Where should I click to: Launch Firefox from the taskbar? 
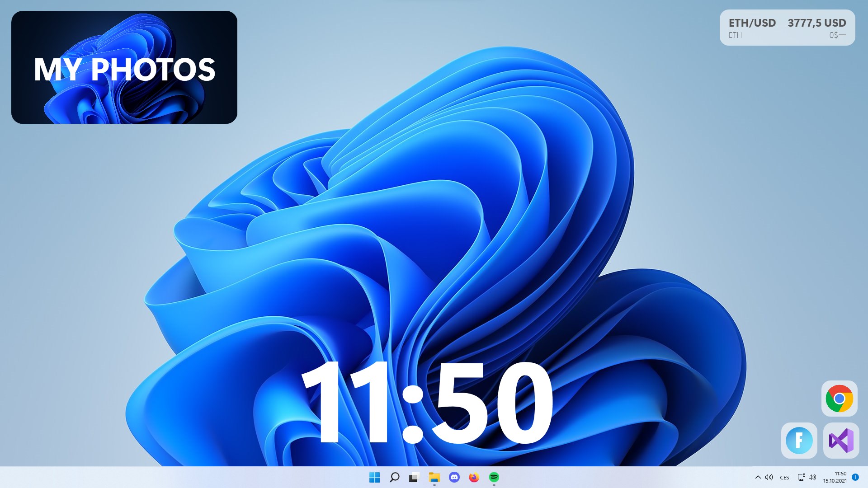pyautogui.click(x=474, y=477)
